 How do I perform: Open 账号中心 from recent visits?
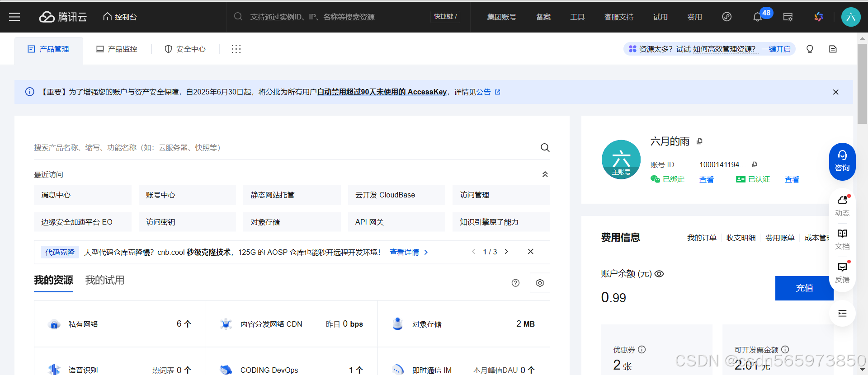pos(187,195)
